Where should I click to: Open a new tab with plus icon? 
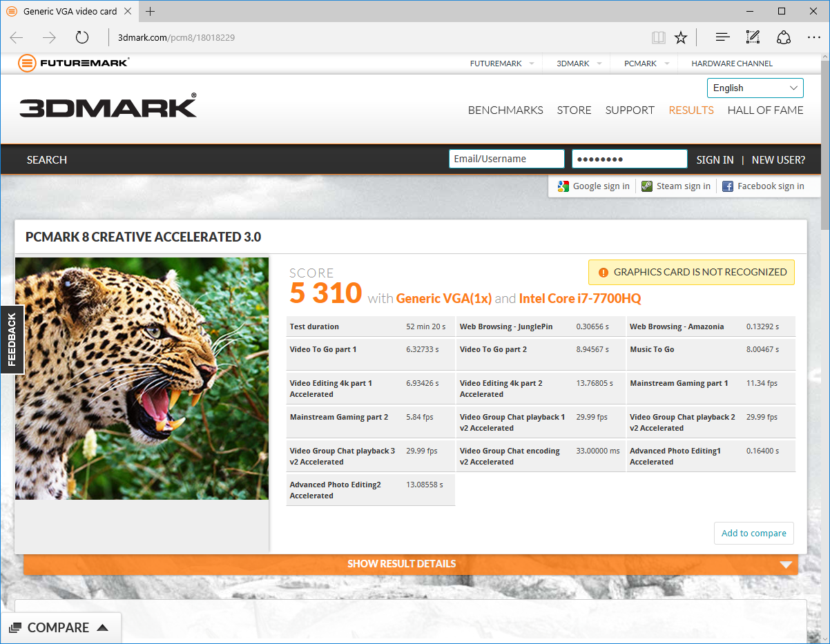[x=151, y=11]
